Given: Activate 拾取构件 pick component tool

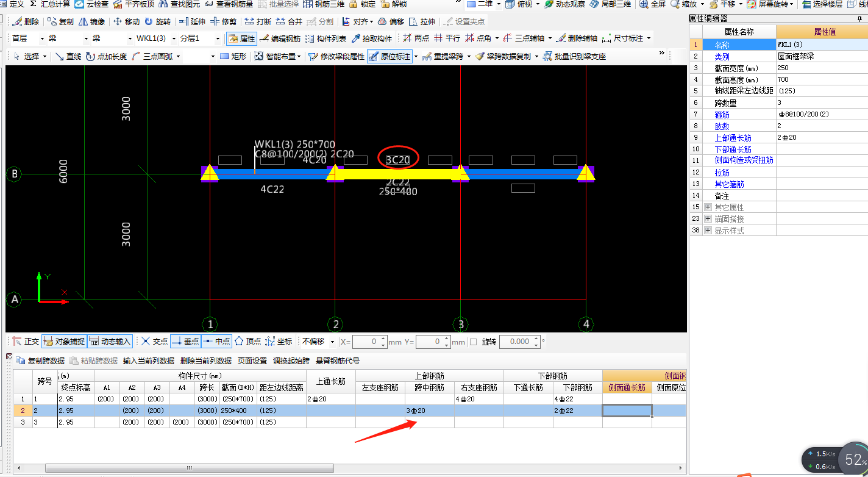Looking at the screenshot, I should click(371, 38).
